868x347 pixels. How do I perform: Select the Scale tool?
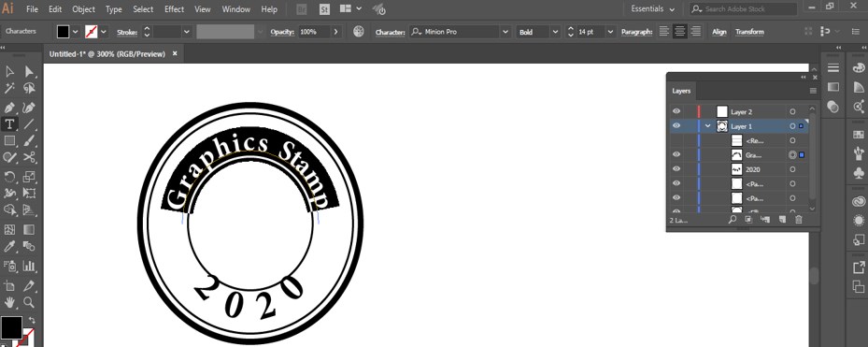[29, 177]
